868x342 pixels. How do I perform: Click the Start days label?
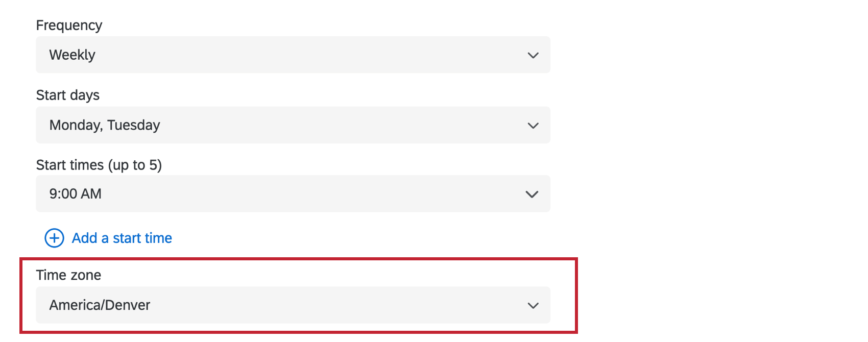(x=67, y=95)
